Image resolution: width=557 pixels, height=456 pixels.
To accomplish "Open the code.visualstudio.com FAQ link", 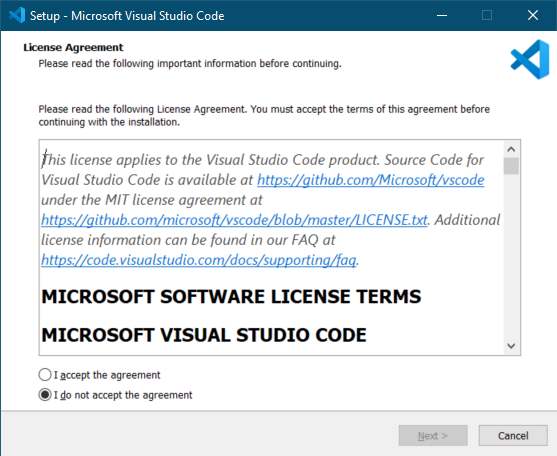I will coord(199,260).
